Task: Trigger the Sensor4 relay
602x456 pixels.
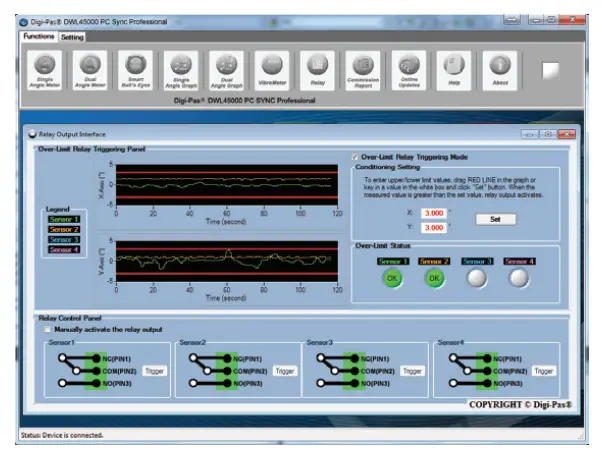Action: click(544, 371)
